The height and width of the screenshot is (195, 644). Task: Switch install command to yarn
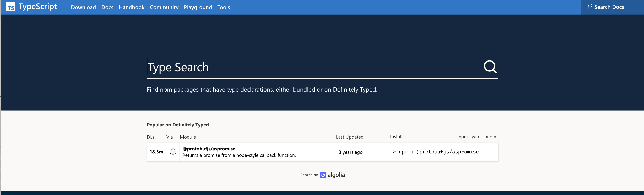[476, 137]
